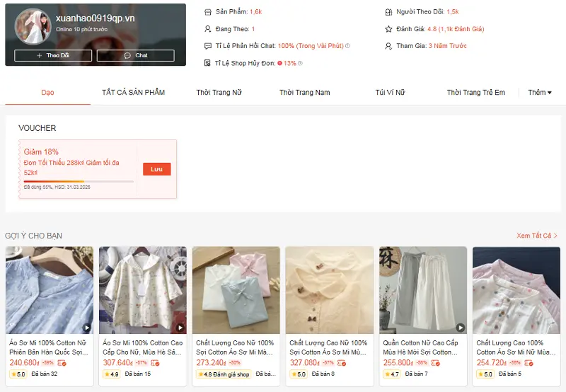Open Xem Tất Cả link
566x392 pixels.
tap(537, 236)
